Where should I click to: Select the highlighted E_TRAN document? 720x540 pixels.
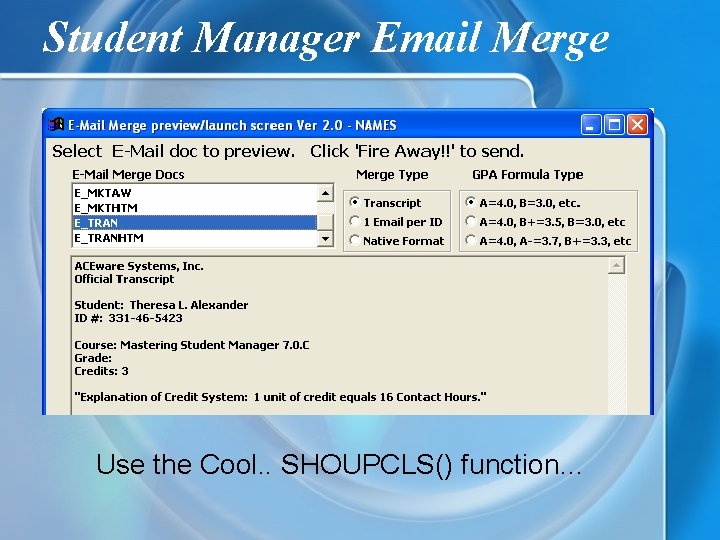(x=195, y=223)
